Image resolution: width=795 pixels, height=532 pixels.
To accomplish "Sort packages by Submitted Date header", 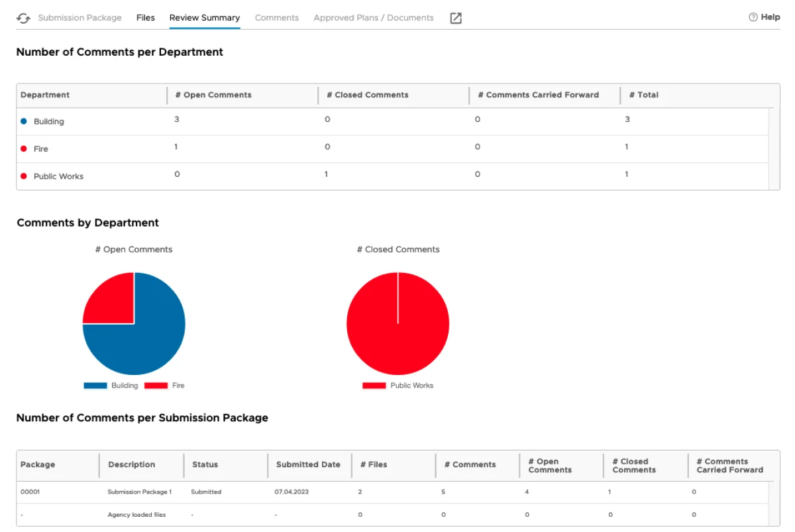I will click(308, 464).
